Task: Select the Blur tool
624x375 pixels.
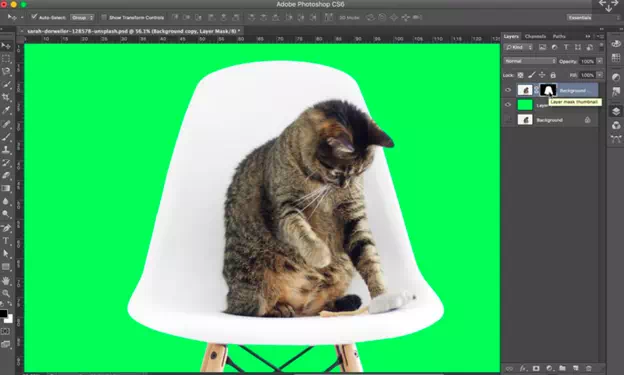Action: 6,201
